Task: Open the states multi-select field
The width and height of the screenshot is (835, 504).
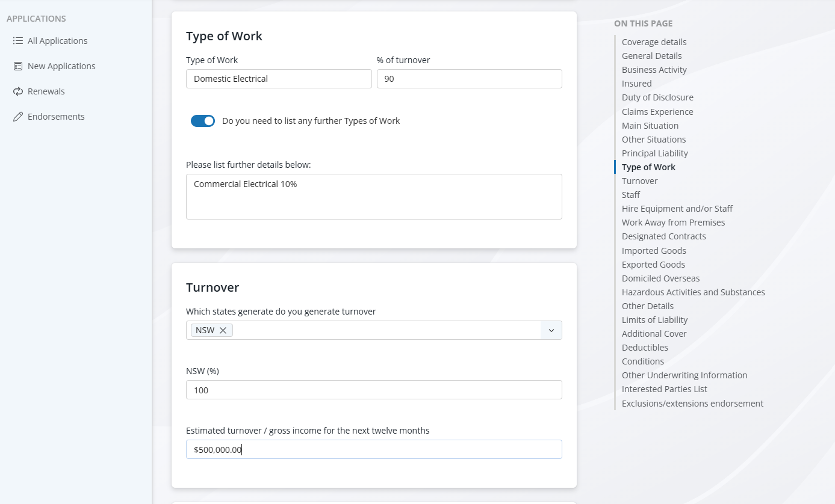Action: click(x=385, y=330)
